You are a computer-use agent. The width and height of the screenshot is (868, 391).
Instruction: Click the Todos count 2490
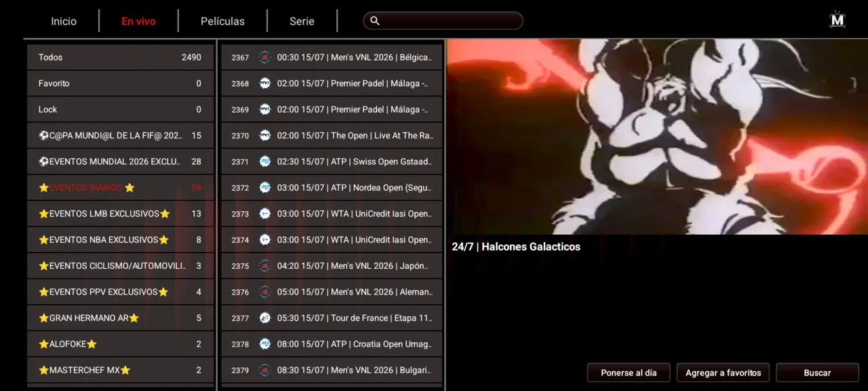point(191,58)
